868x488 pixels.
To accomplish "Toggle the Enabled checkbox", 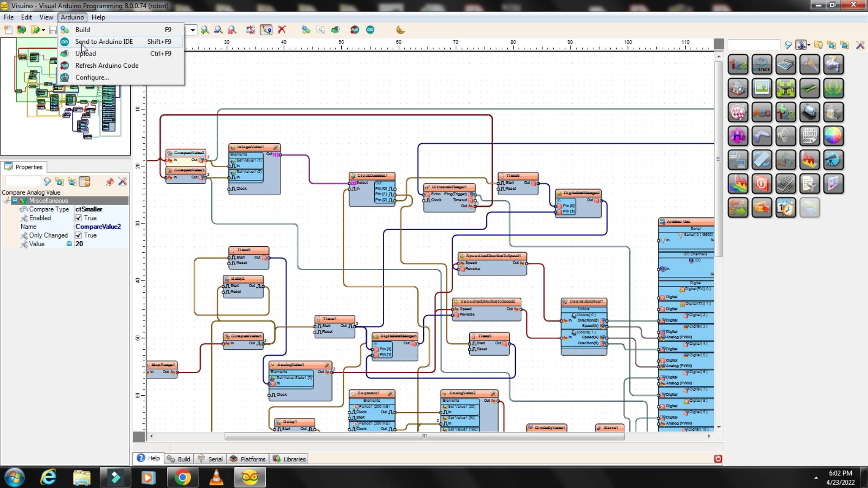I will pos(79,218).
